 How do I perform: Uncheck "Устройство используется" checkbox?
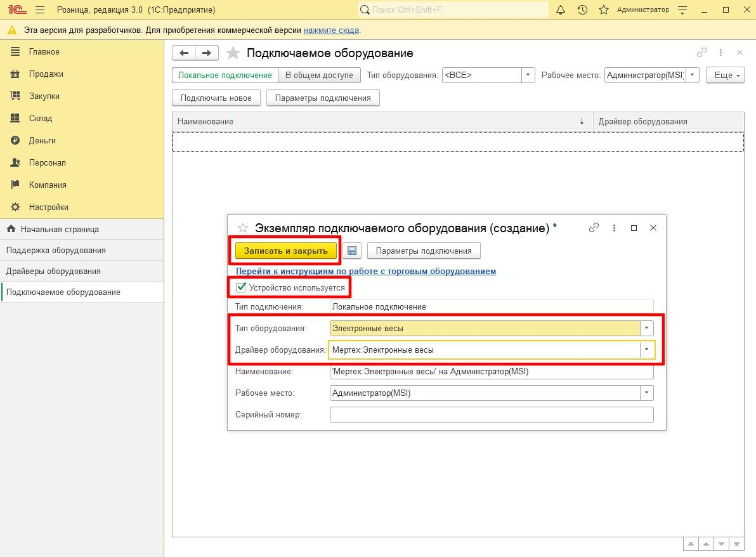pos(241,287)
